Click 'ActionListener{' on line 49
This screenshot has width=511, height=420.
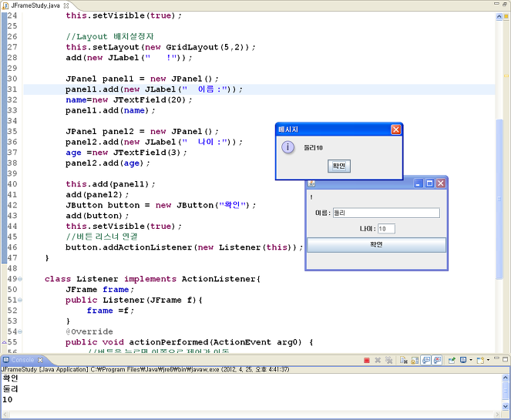221,279
